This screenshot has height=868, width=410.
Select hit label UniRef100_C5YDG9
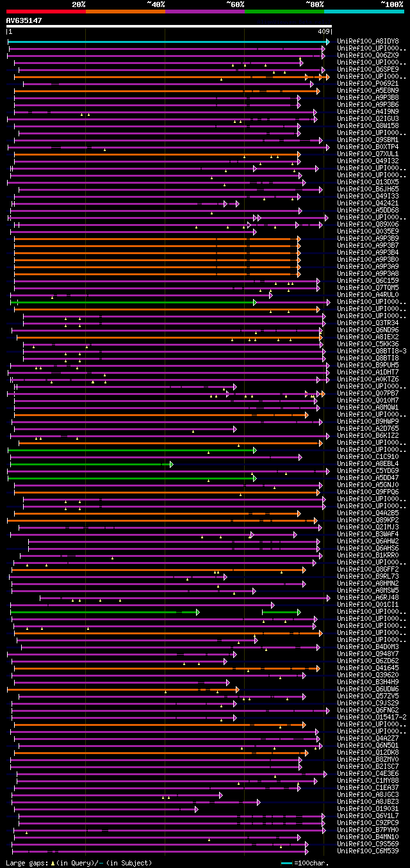click(369, 471)
